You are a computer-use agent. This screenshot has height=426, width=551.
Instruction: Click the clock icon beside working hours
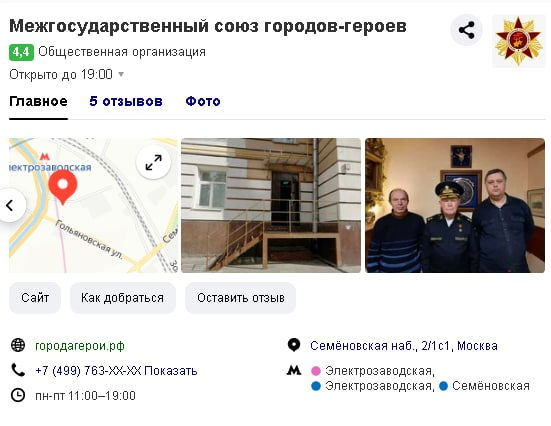18,395
